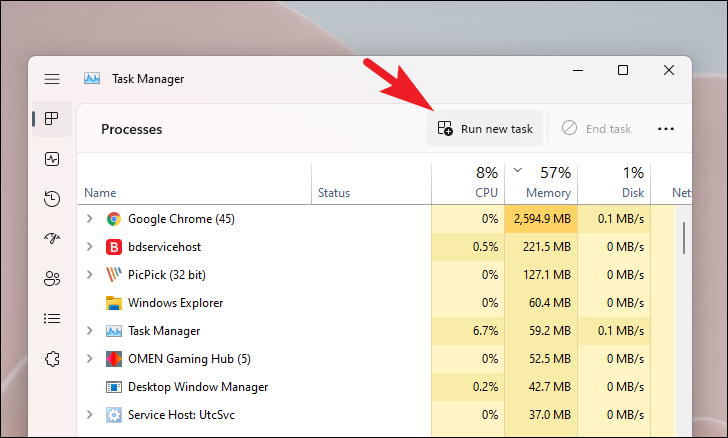Click the Windows Explorer folder icon
The height and width of the screenshot is (438, 728).
pos(114,303)
